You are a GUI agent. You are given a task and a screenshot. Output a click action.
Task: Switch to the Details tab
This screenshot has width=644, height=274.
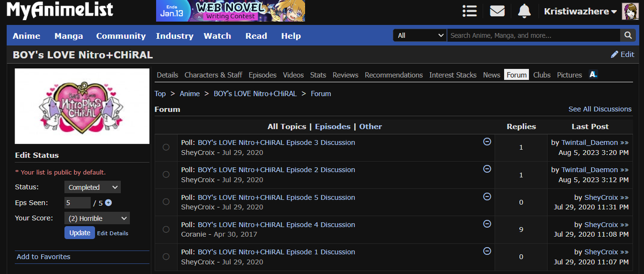coord(168,75)
